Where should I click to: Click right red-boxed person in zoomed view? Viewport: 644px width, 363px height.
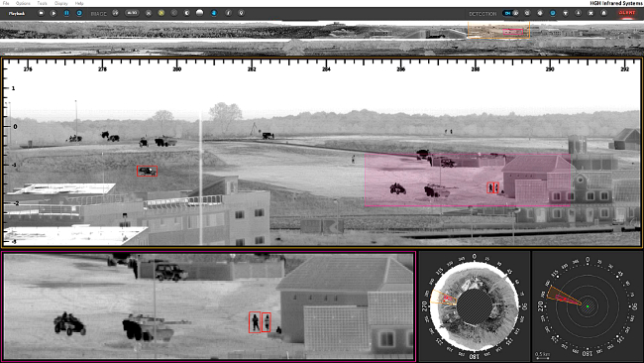(x=267, y=322)
